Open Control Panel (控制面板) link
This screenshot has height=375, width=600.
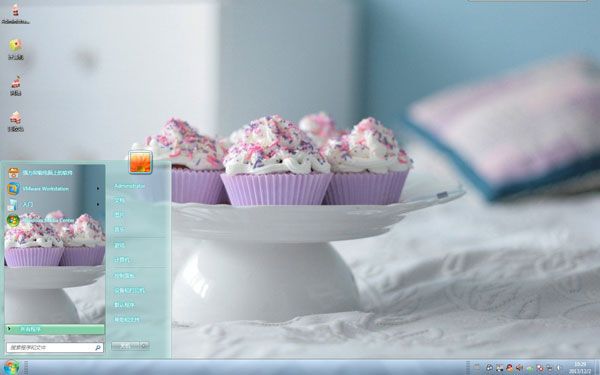tap(124, 275)
